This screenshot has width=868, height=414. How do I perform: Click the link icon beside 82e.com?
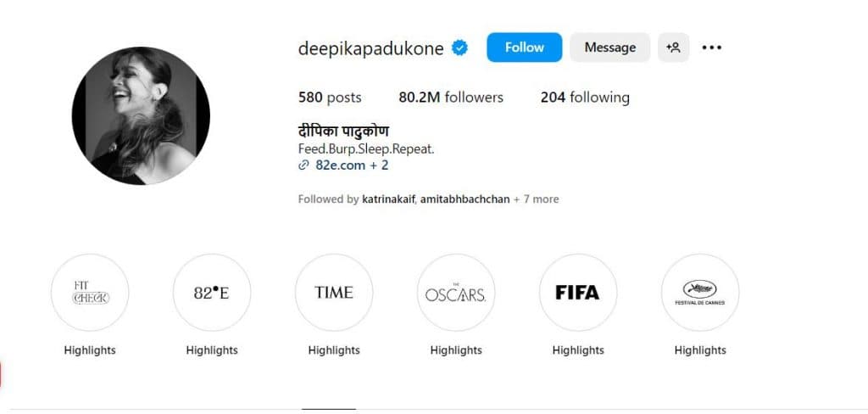tap(303, 165)
